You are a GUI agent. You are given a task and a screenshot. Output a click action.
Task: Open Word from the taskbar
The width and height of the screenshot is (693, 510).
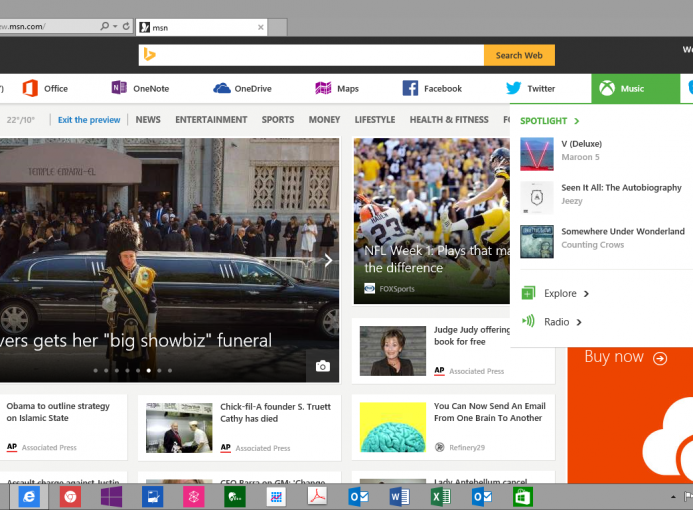(x=399, y=497)
